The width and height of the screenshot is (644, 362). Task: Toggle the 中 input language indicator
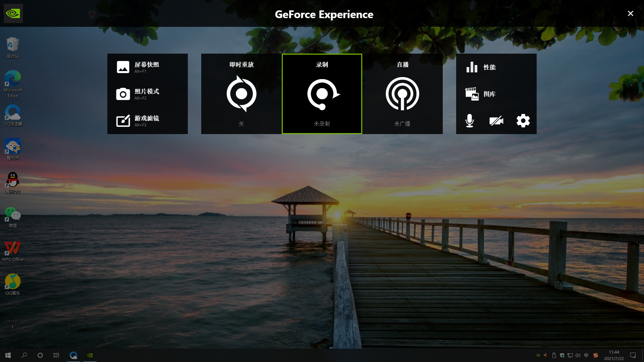pyautogui.click(x=586, y=355)
